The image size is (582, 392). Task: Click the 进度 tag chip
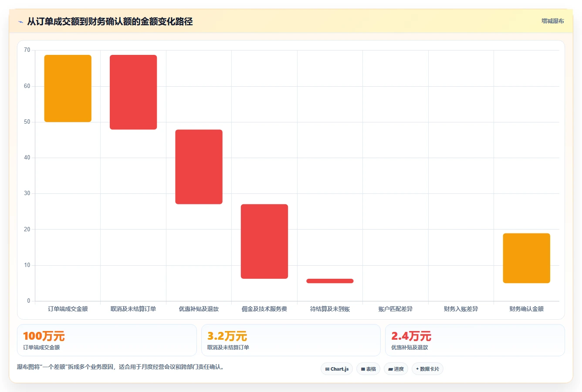click(396, 369)
